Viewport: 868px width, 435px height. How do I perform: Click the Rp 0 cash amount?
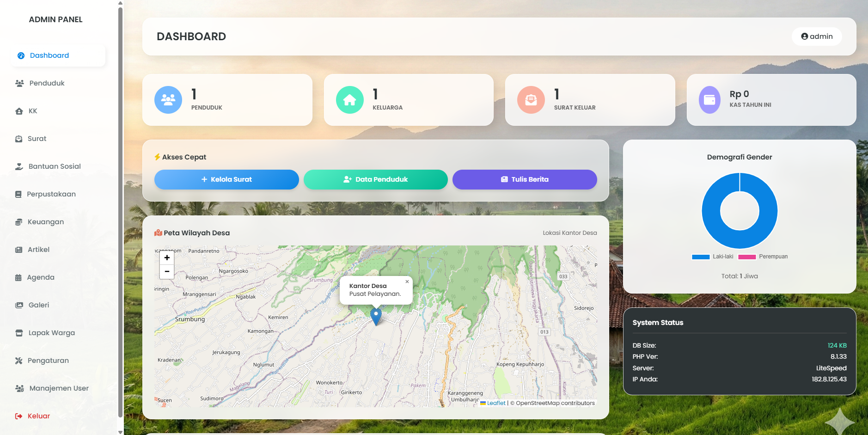[x=740, y=94]
